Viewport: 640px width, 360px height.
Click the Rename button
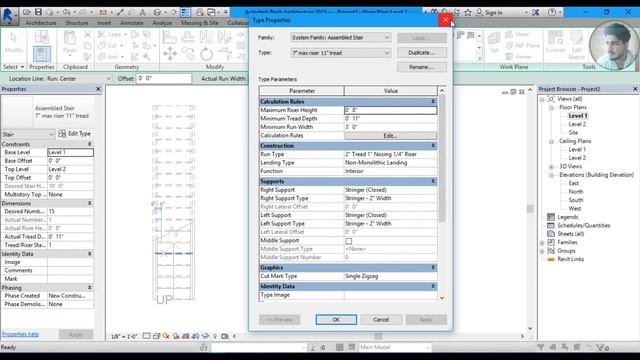pyautogui.click(x=422, y=67)
